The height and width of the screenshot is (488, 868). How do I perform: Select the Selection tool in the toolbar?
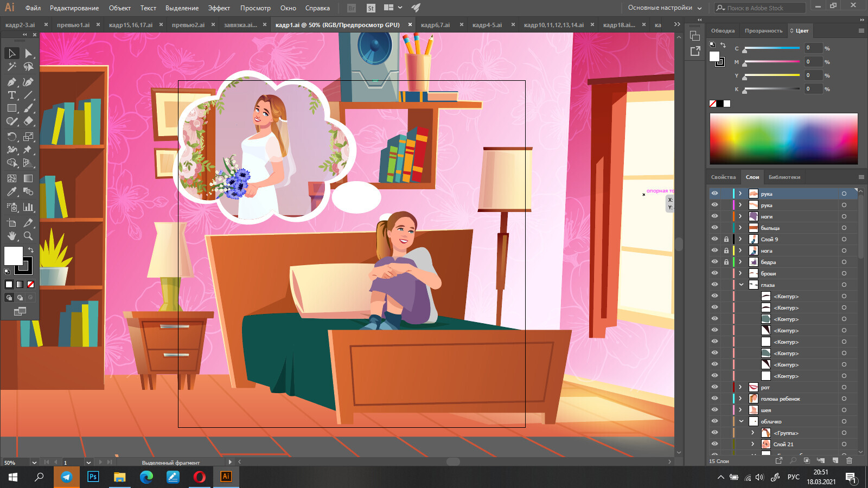coord(11,53)
